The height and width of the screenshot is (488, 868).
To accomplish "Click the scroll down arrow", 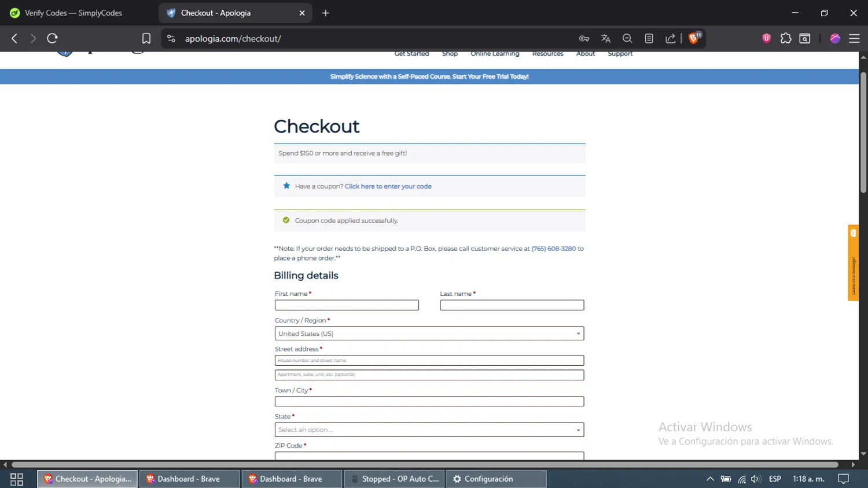I will point(863,454).
